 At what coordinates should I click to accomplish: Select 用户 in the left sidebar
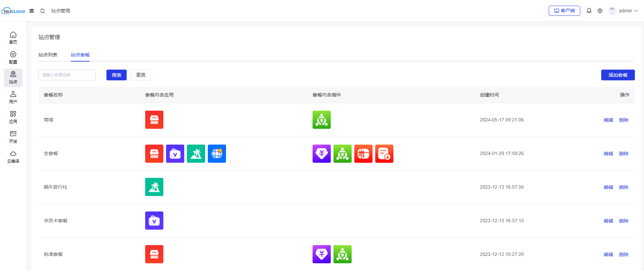coord(13,98)
